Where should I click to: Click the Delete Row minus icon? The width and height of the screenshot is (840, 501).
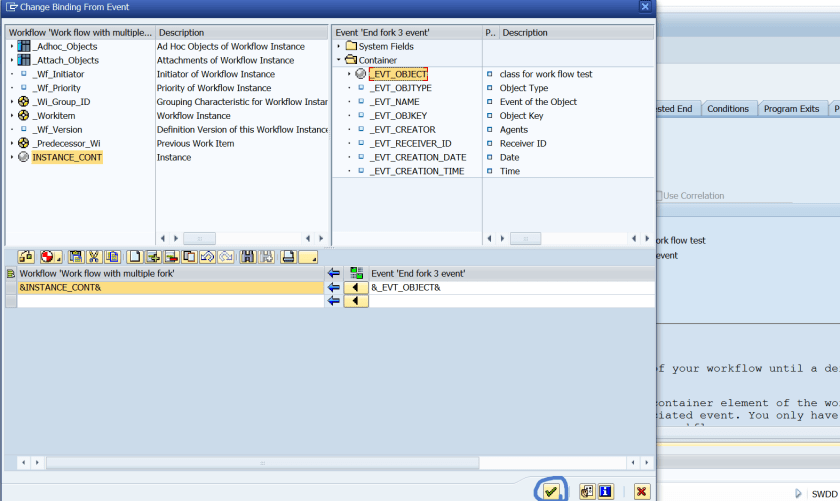point(171,257)
